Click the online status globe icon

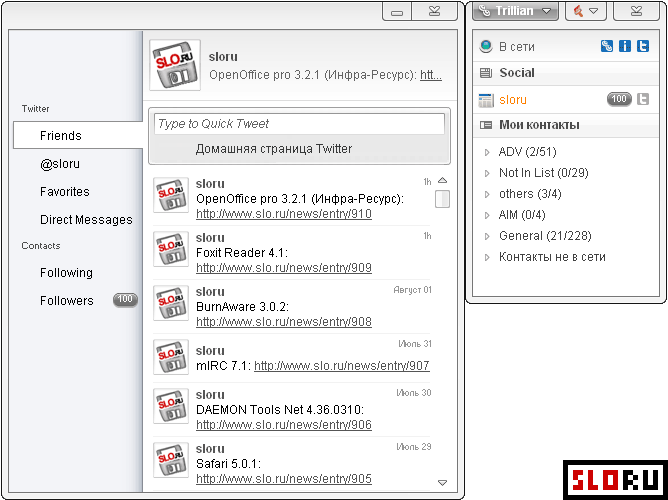[x=486, y=46]
